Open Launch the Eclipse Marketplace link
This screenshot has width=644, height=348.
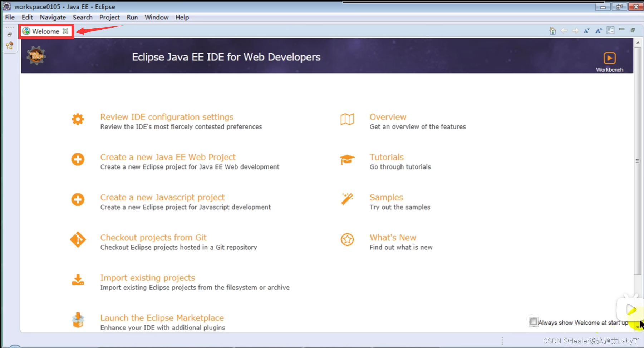point(162,318)
